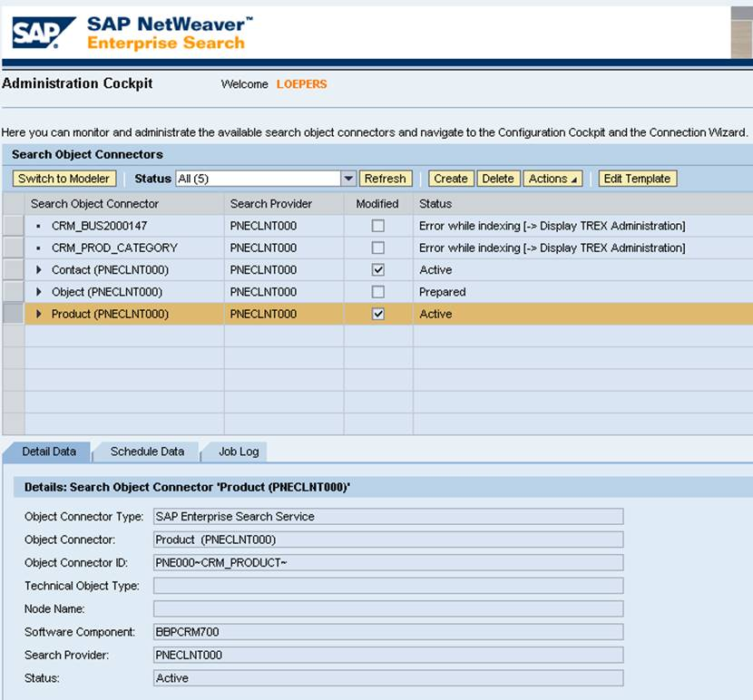Expand the Object (PNECLNT000) tree node
This screenshot has height=700, width=753.
point(39,292)
